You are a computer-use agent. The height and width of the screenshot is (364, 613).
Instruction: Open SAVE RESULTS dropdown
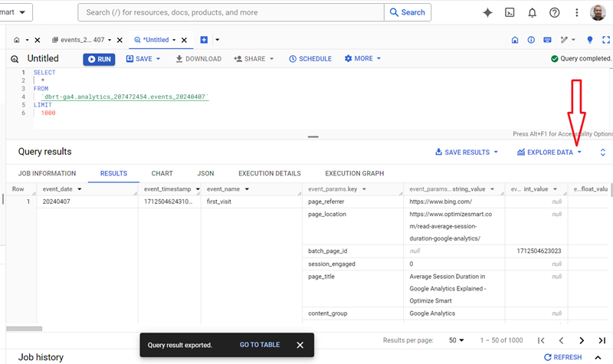click(x=467, y=152)
